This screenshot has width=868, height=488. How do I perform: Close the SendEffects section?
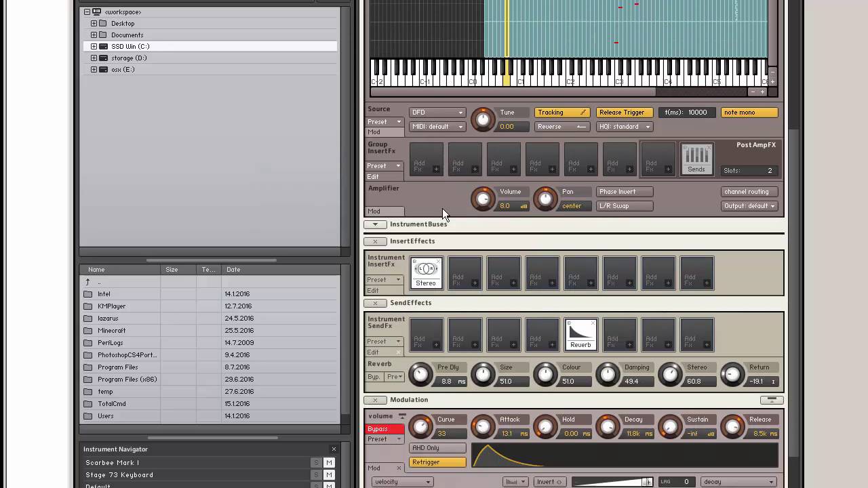click(375, 303)
